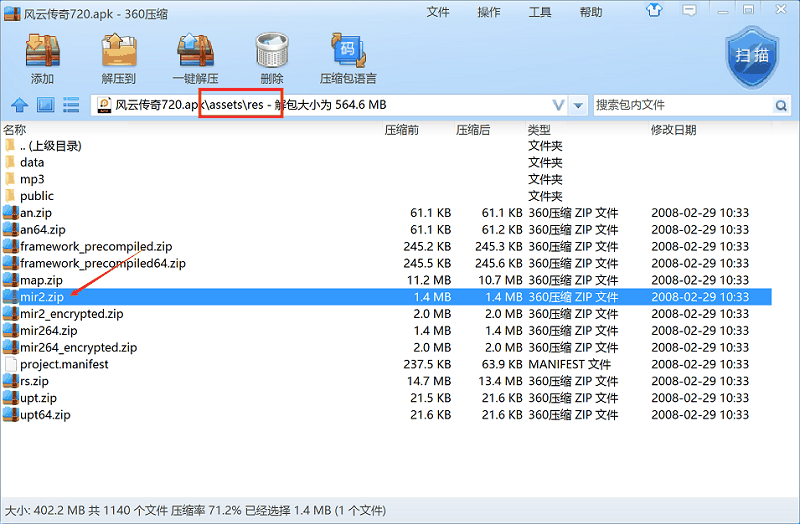Click the map.zip archive icon

coord(11,280)
